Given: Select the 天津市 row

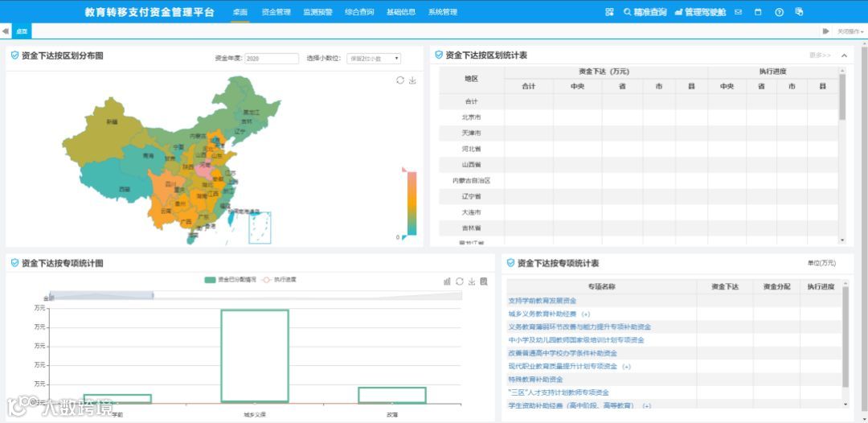Looking at the screenshot, I should [x=639, y=133].
